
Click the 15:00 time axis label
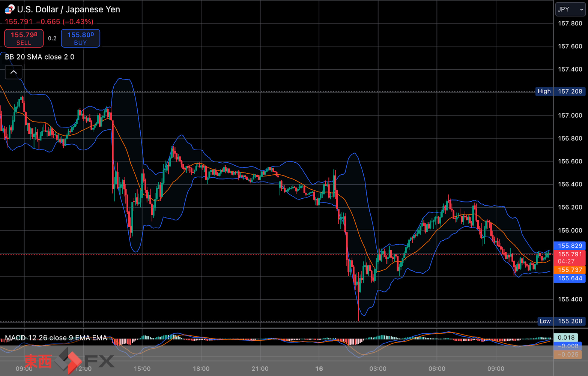click(x=142, y=369)
